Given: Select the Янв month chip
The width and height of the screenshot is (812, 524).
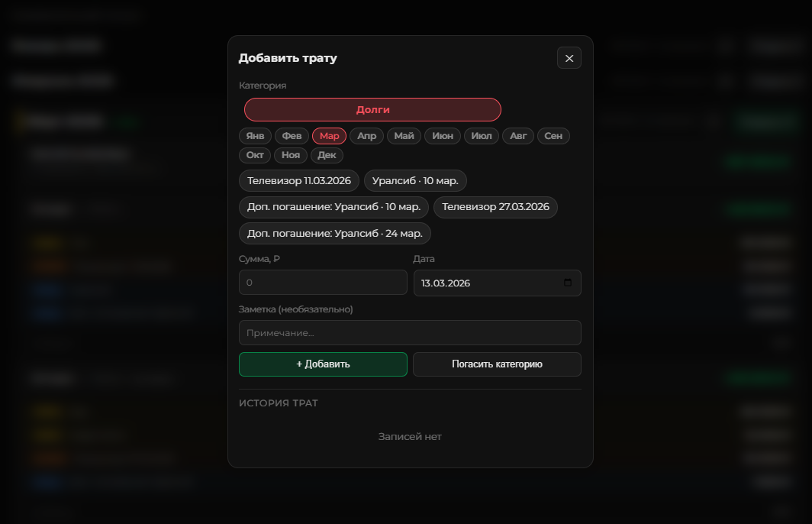Looking at the screenshot, I should click(255, 136).
